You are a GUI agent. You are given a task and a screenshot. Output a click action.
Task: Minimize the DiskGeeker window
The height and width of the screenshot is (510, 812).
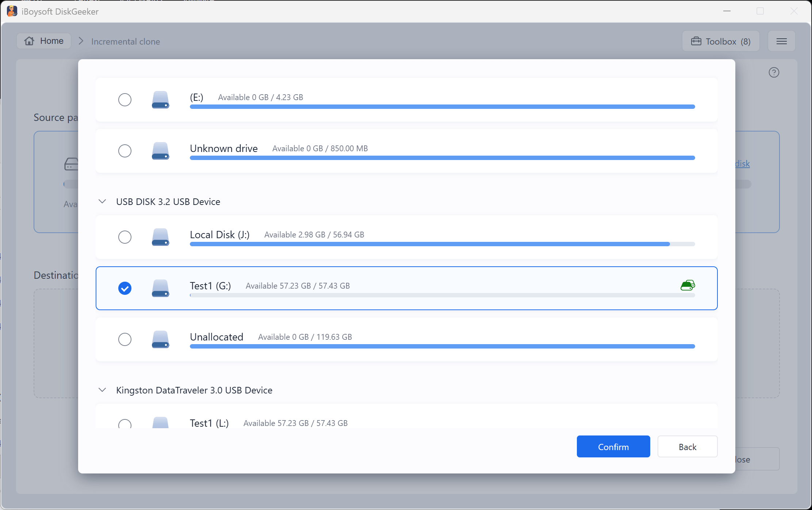coord(727,11)
